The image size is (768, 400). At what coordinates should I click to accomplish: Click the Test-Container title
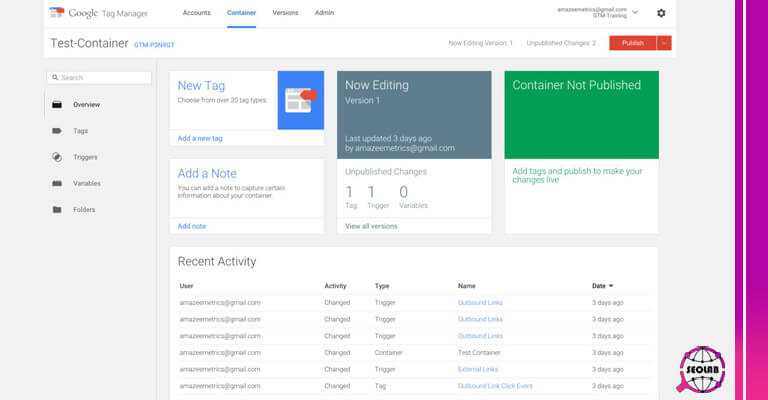click(x=89, y=43)
